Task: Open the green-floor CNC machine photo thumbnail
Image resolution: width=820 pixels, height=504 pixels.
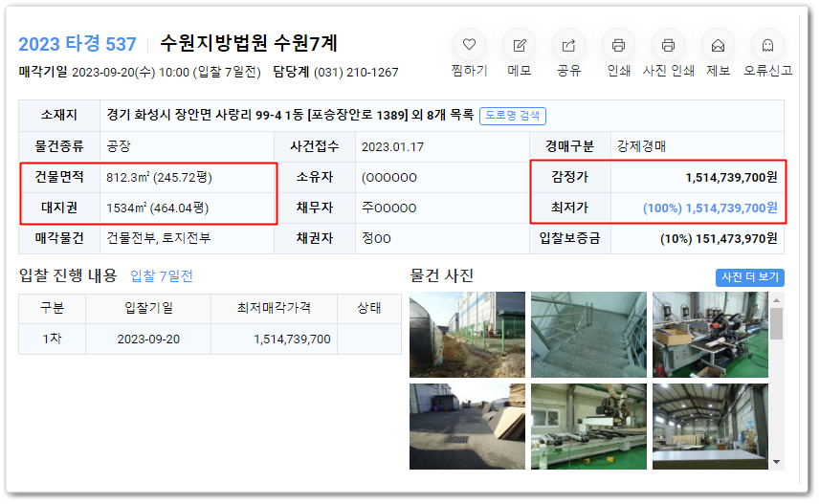Action: tap(588, 427)
